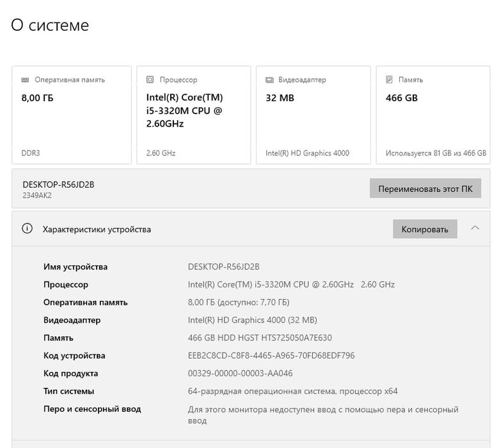
Task: Click 'Intel(R) HD Graphics 4000' in video card
Action: 308,153
